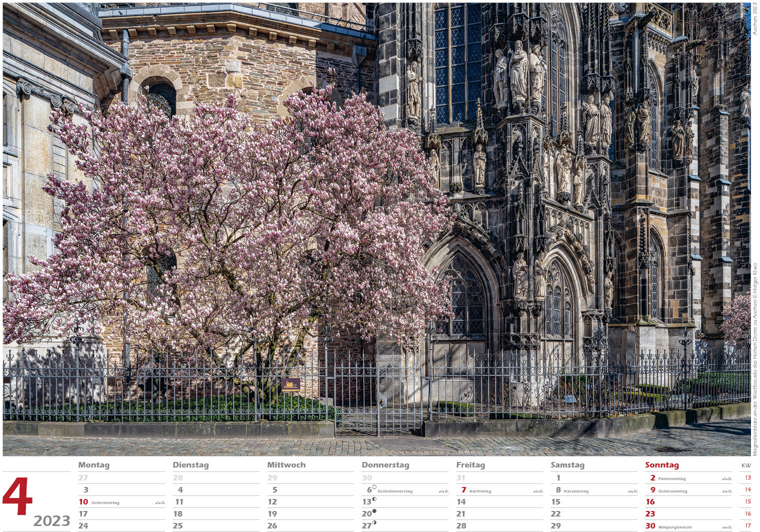760x532 pixels.
Task: Select the red Sonntag column header
Action: click(661, 465)
